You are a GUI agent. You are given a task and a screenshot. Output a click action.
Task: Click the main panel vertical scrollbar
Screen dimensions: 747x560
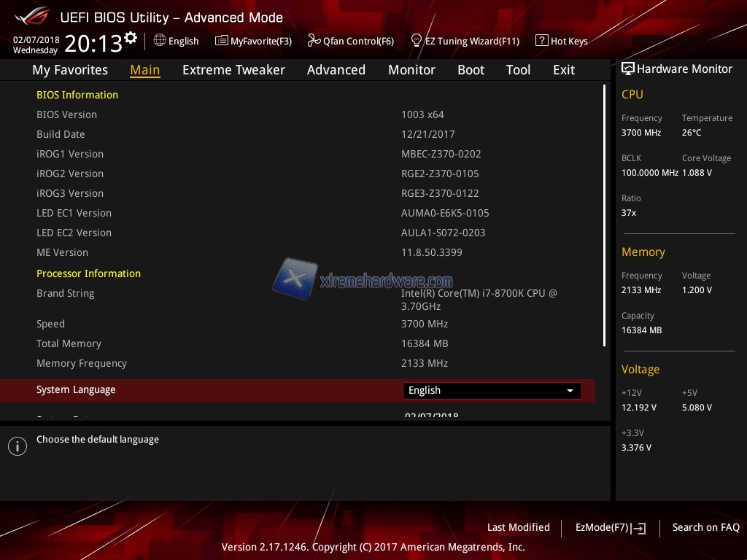click(x=604, y=215)
